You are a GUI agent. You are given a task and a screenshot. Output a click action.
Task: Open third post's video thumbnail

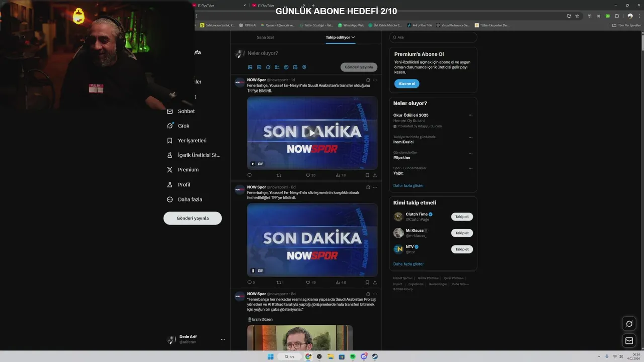coord(299,338)
